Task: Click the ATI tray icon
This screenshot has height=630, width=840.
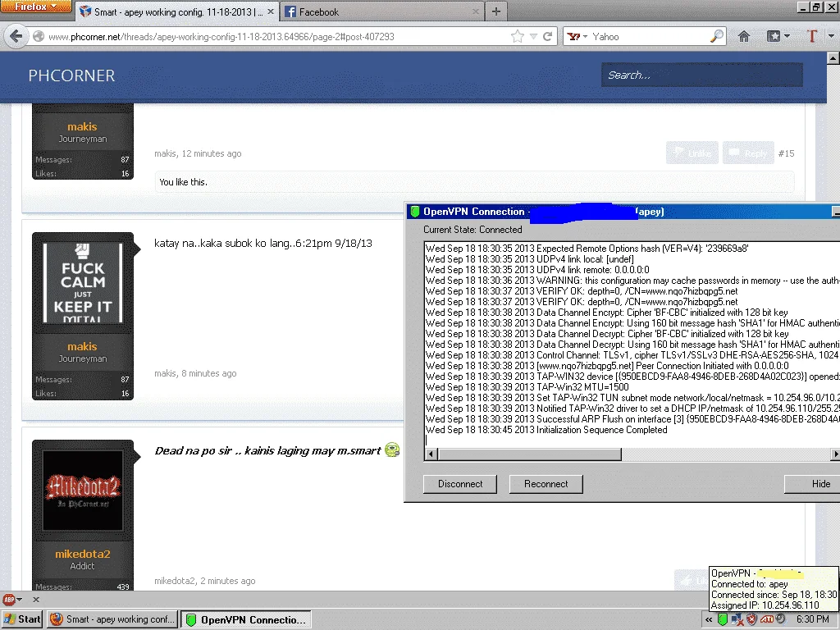Action: tap(767, 620)
